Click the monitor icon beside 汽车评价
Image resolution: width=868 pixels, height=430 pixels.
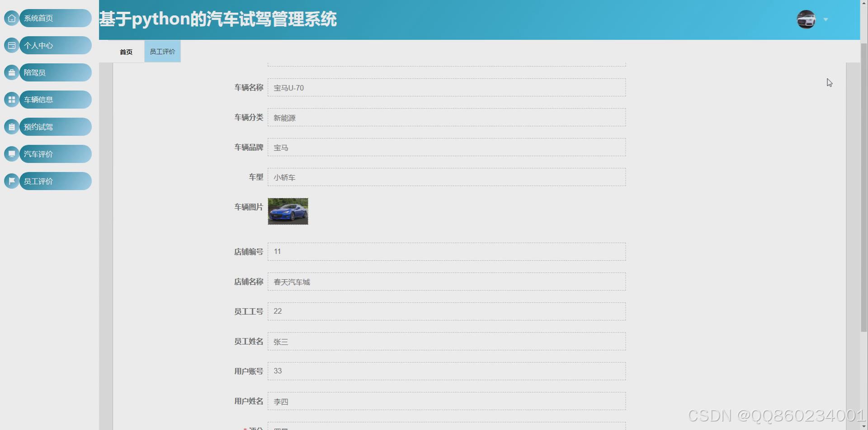(x=12, y=154)
